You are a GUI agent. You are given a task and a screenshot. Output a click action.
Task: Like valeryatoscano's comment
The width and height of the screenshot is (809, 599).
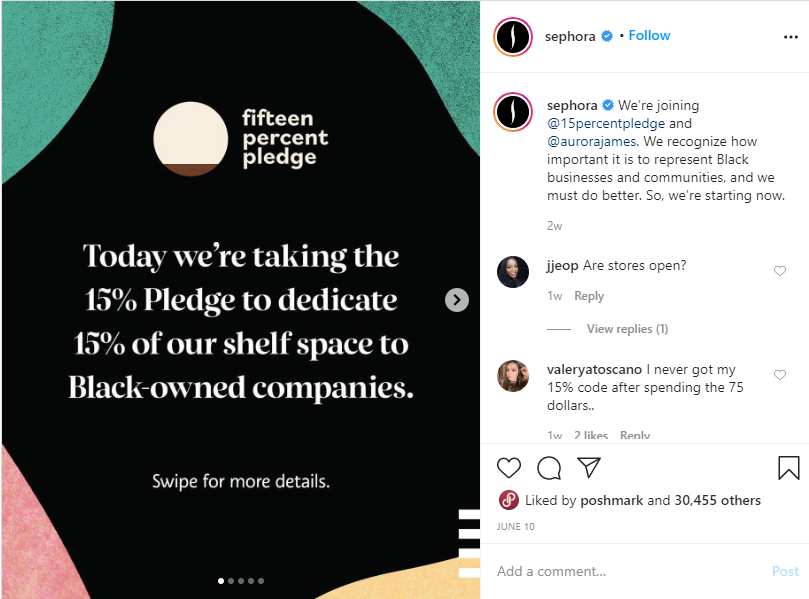click(780, 375)
